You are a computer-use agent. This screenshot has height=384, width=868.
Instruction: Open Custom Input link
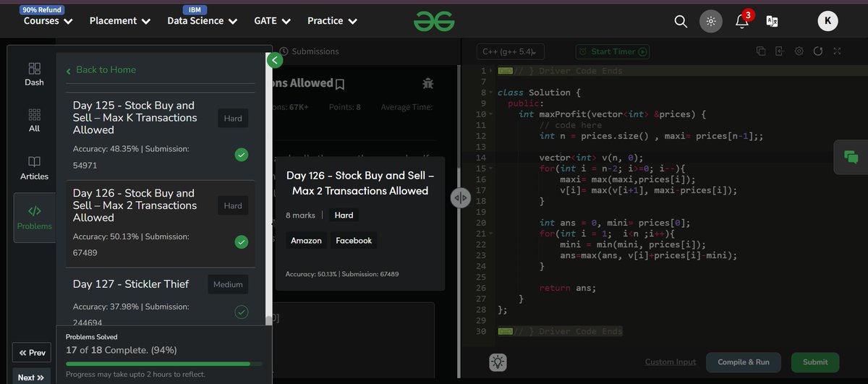[671, 362]
